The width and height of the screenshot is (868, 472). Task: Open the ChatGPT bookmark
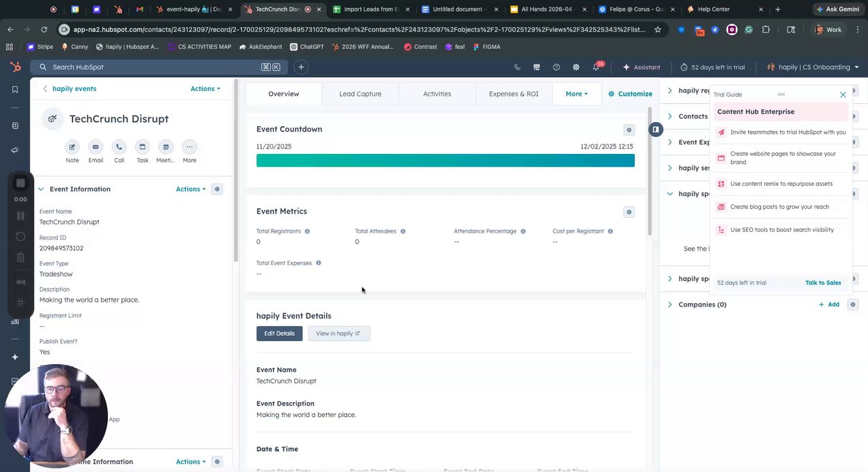(x=307, y=47)
